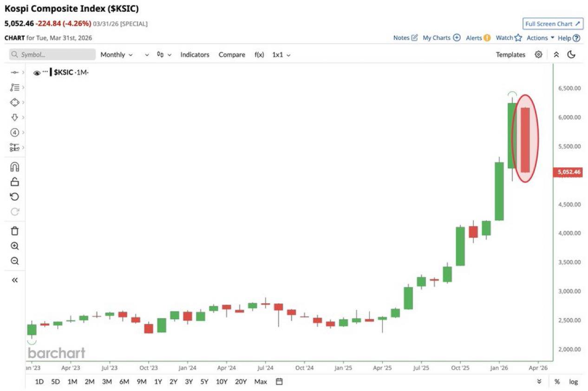This screenshot has height=391, width=588.
Task: Open the candlestick chart type dropdown
Action: pyautogui.click(x=164, y=54)
